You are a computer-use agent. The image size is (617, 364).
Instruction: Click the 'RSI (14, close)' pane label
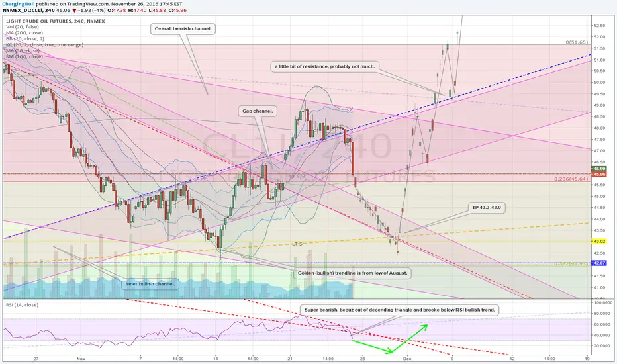[x=22, y=305]
